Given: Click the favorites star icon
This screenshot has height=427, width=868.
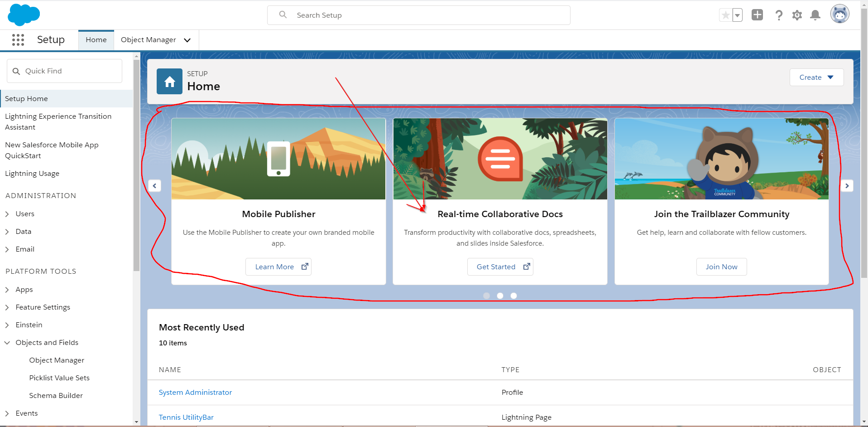Looking at the screenshot, I should [725, 15].
